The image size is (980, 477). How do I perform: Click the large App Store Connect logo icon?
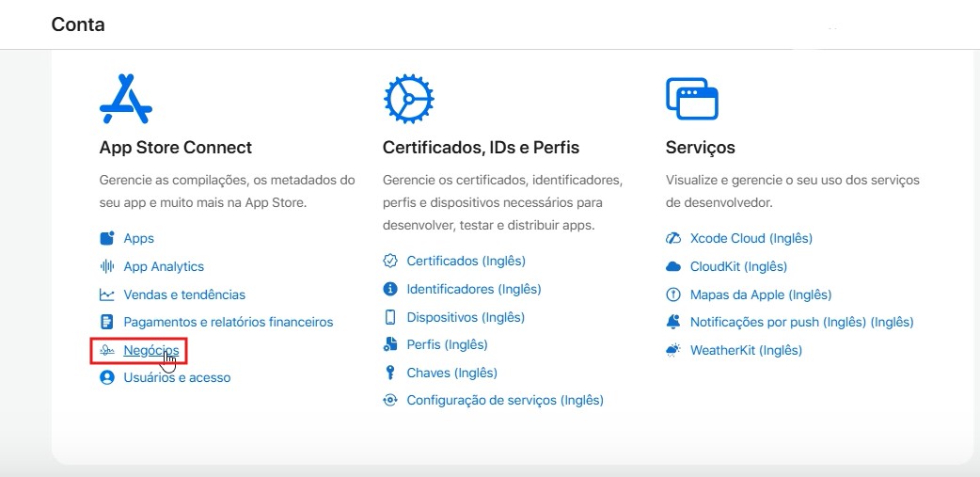126,98
